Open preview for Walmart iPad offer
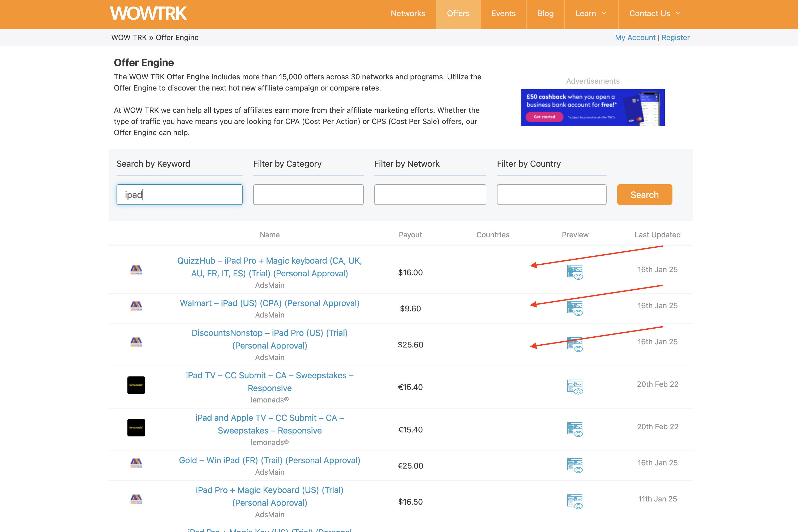This screenshot has width=798, height=532. 575,308
